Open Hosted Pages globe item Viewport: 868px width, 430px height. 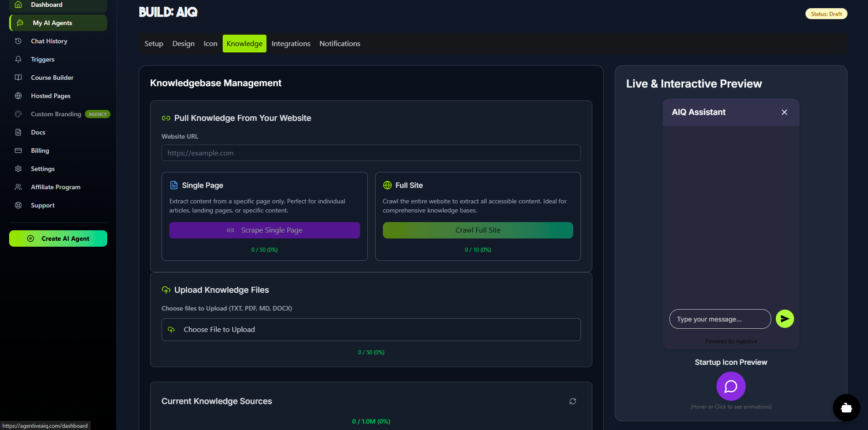(51, 96)
